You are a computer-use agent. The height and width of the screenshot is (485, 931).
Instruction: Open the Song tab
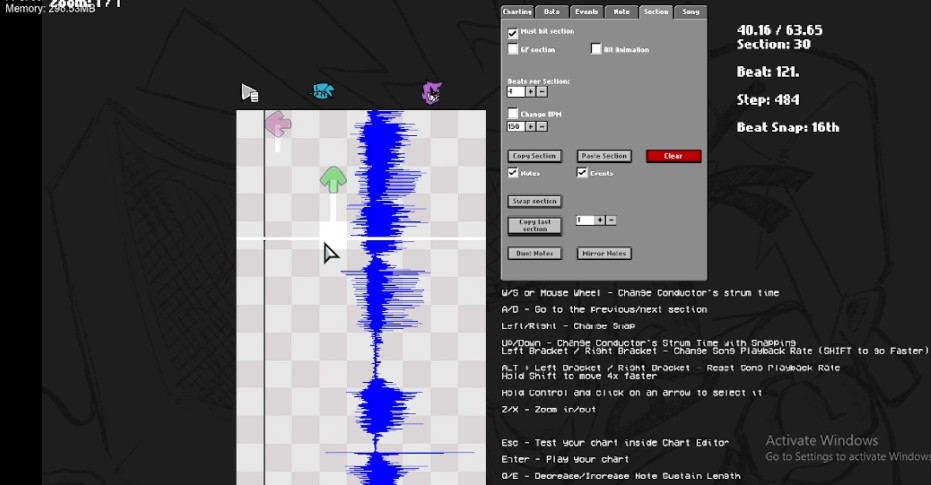(691, 12)
